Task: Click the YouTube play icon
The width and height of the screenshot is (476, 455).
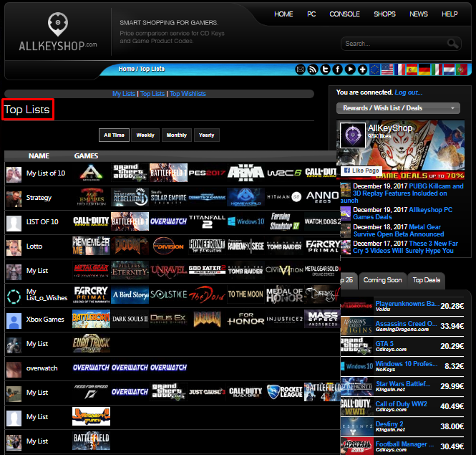Action: coord(350,70)
